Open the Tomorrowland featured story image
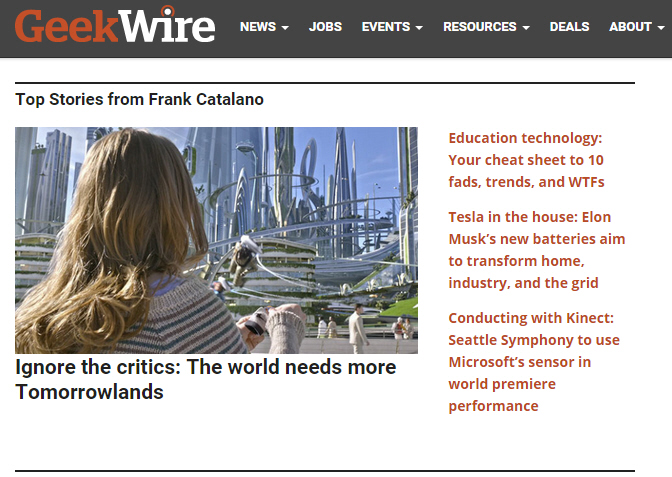Screen dimensions: 672x477 click(216, 240)
